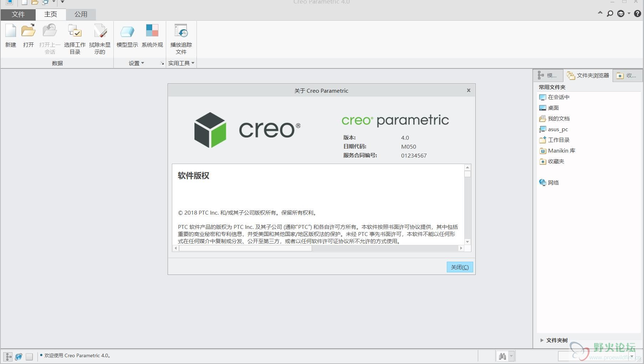The image size is (644, 364).
Task: Click the © 2018 PTC Inc. copyright line
Action: coord(247,213)
